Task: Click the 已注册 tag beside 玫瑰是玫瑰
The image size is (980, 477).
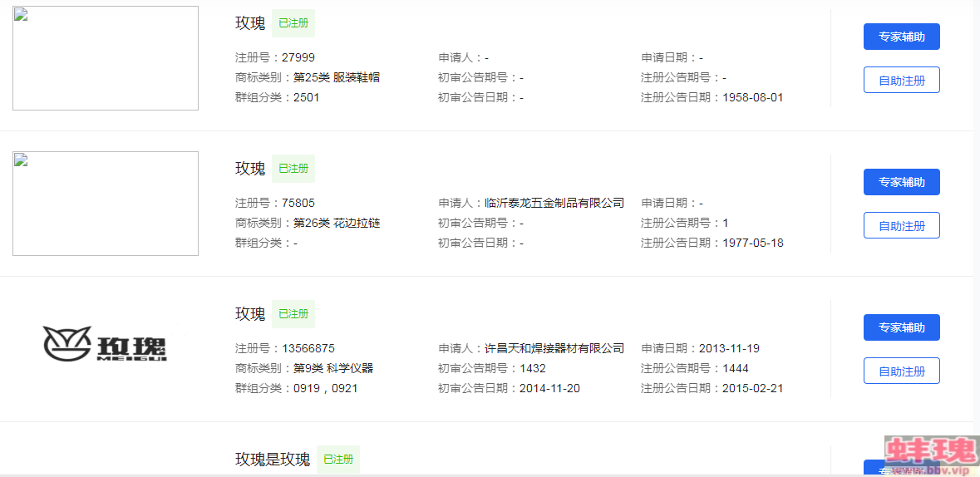Action: tap(338, 460)
